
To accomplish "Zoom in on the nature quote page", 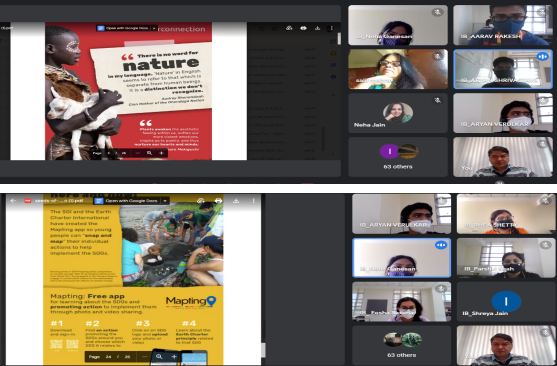I will click(161, 153).
